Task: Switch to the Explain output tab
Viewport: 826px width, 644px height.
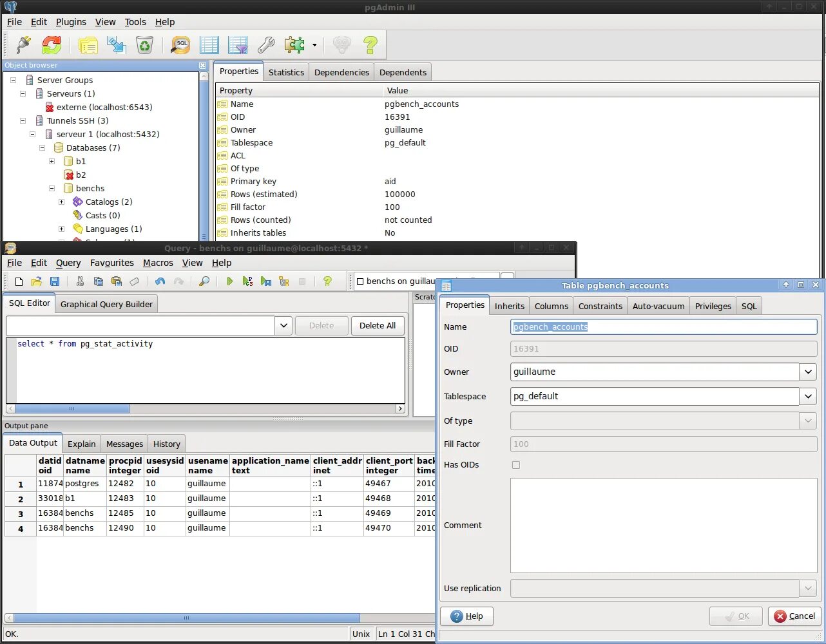Action: click(x=82, y=444)
